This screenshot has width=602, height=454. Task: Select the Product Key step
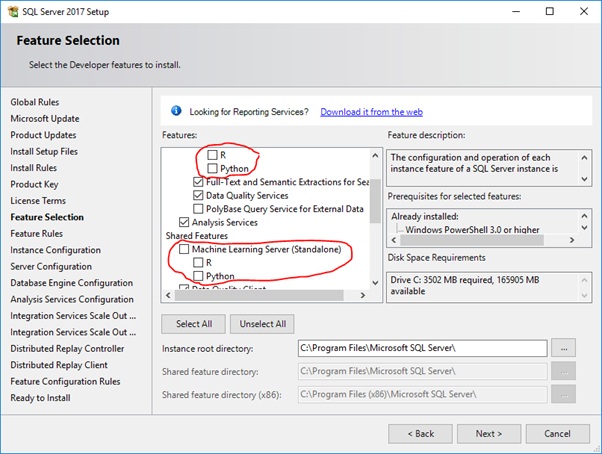tap(34, 184)
